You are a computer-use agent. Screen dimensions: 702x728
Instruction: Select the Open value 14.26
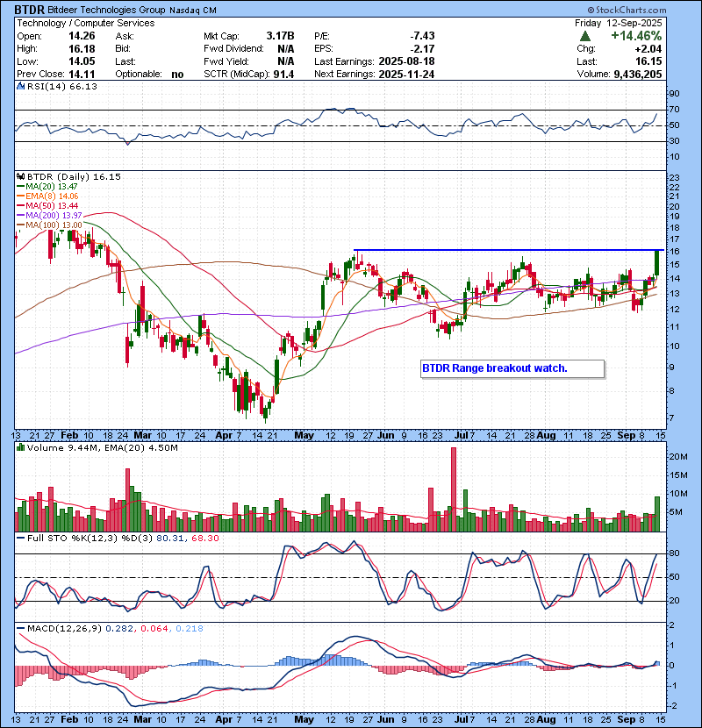pos(82,36)
